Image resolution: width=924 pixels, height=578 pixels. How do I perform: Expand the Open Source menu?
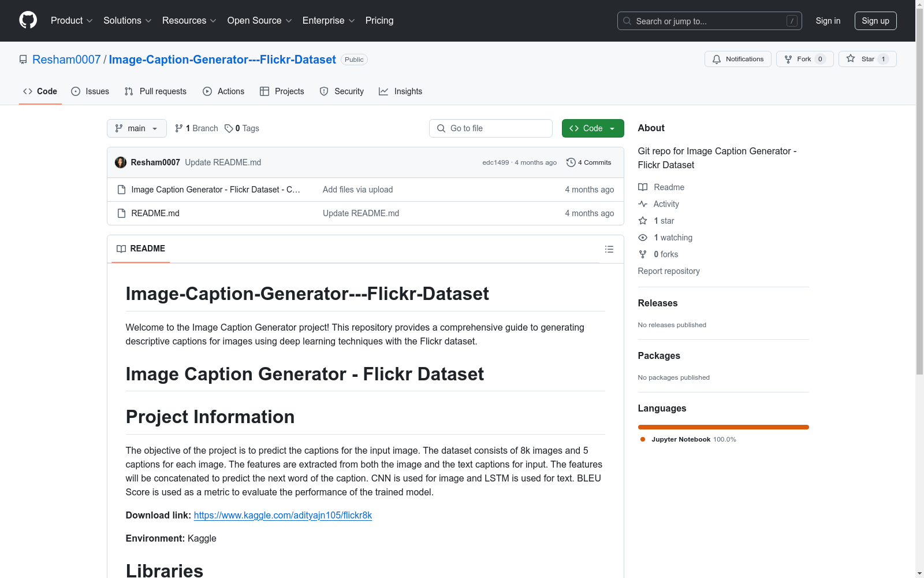[x=259, y=21]
